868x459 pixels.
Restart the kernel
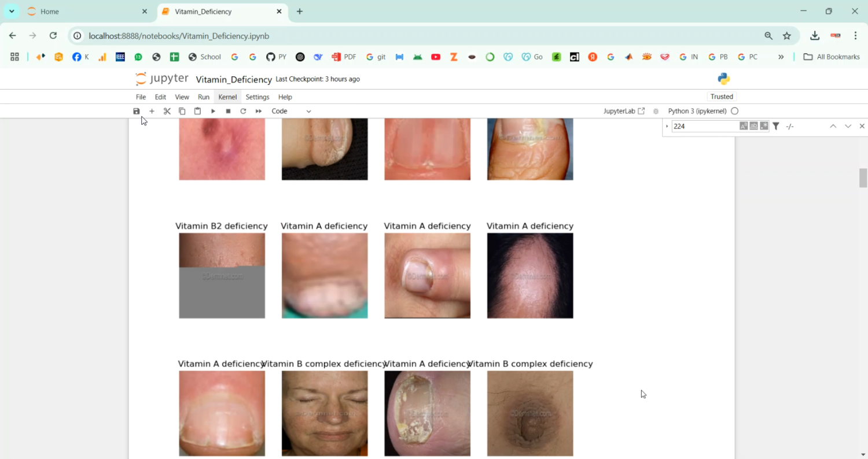pos(243,110)
